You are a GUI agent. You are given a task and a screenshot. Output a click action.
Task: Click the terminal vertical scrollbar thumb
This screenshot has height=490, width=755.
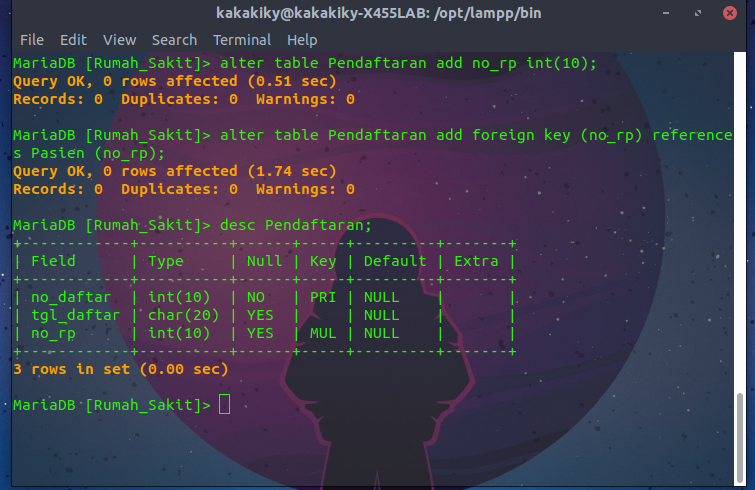(x=741, y=438)
